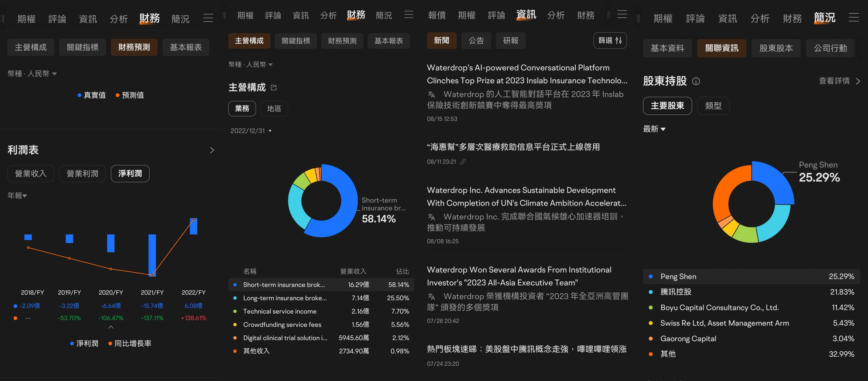
Task: Open hamburger menu in 簡況 panel
Action: [854, 18]
